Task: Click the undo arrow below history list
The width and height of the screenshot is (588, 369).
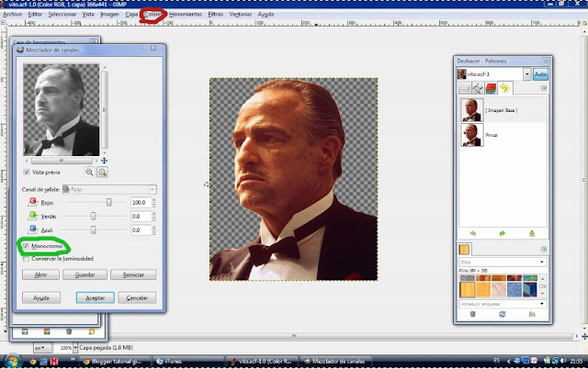Action: [x=473, y=233]
